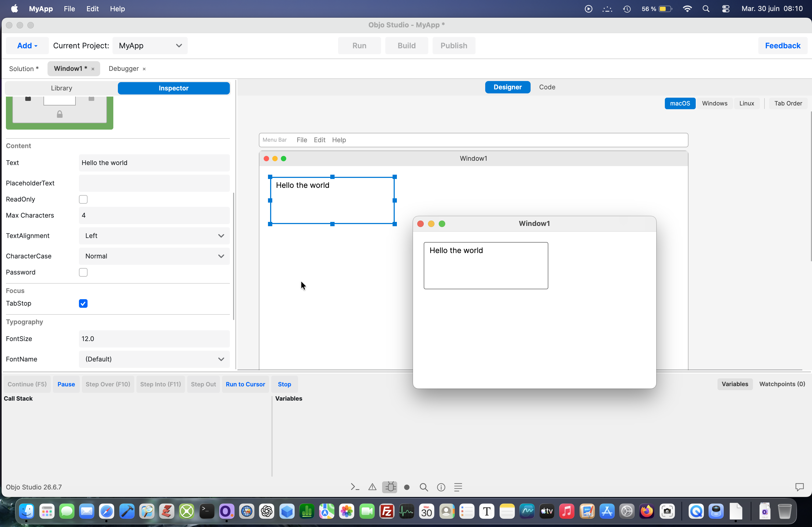Open the terminal console icon in status bar
Viewport: 812px width, 527px height.
[x=355, y=487]
